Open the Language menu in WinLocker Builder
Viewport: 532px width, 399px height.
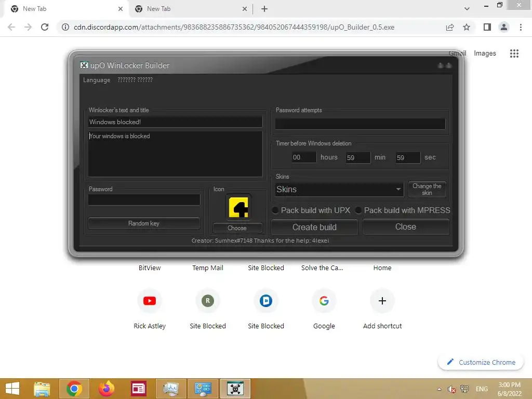[x=97, y=80]
